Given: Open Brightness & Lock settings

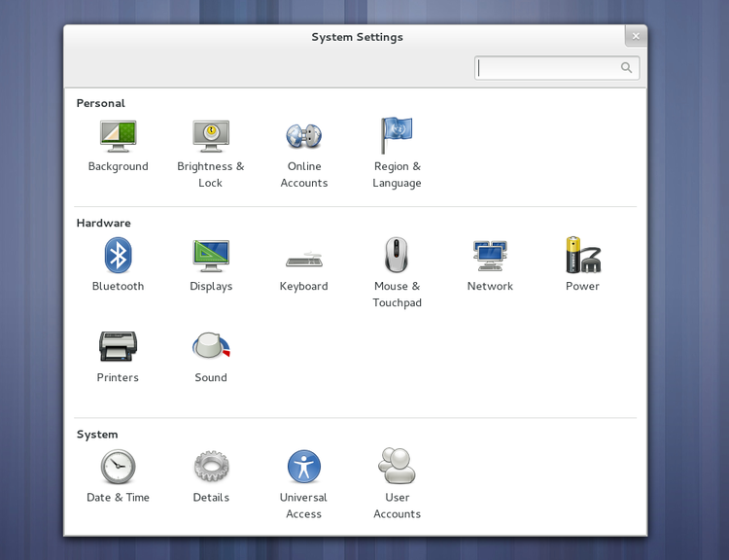Looking at the screenshot, I should tap(210, 137).
